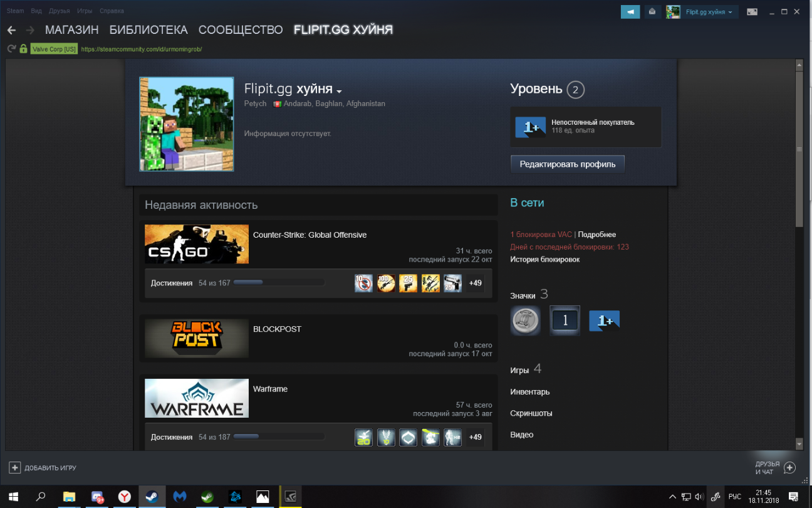Open the fifth CS:GO achievement icon
The height and width of the screenshot is (508, 812).
tap(452, 283)
